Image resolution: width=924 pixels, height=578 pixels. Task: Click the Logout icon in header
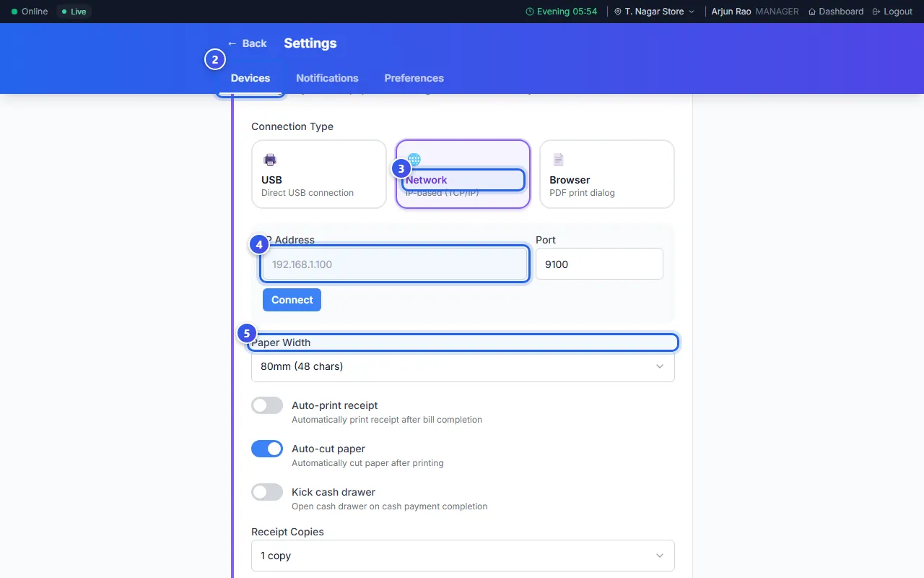876,12
